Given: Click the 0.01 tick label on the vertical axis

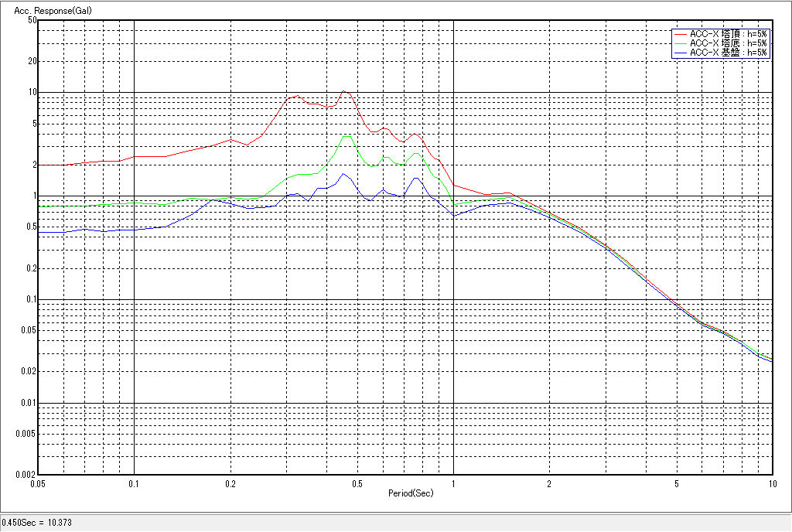Looking at the screenshot, I should (x=29, y=403).
